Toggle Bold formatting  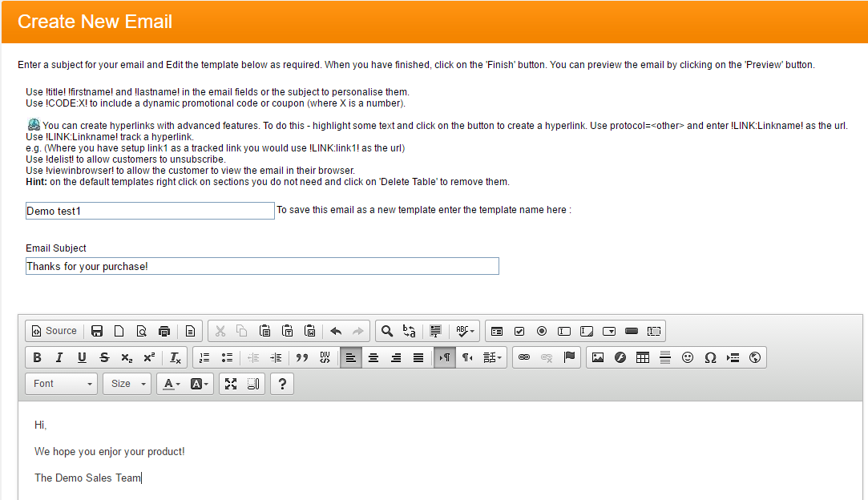(x=37, y=357)
